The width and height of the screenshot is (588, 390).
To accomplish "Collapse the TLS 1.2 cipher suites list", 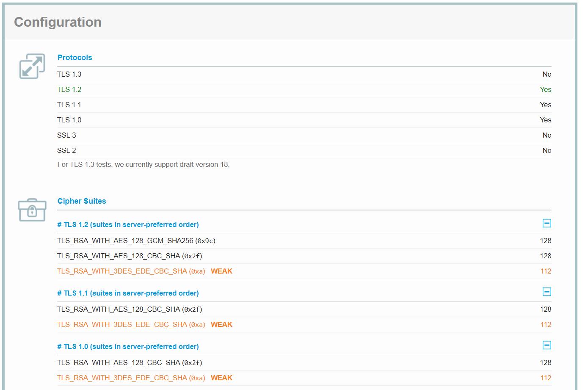I will [x=547, y=223].
